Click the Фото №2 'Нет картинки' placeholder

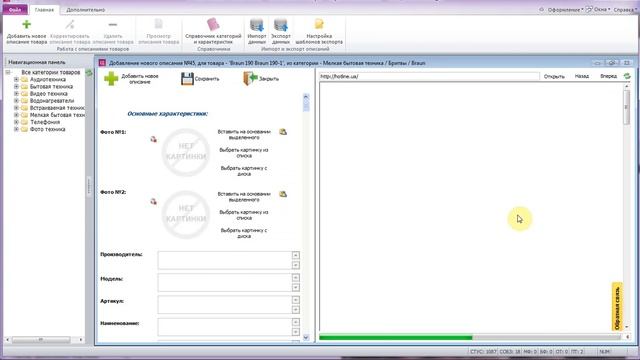(186, 214)
